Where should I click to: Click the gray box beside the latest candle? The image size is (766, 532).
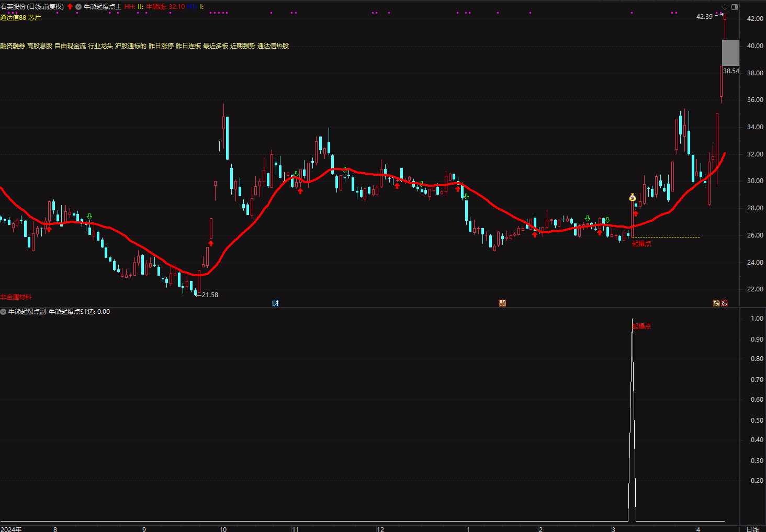coord(731,53)
